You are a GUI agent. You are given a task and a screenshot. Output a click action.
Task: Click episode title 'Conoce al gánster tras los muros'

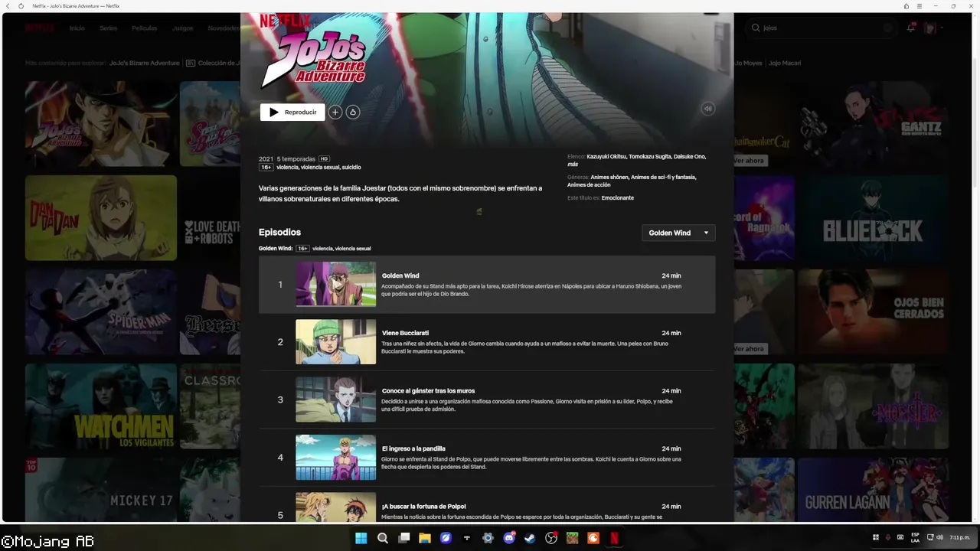[x=428, y=391]
